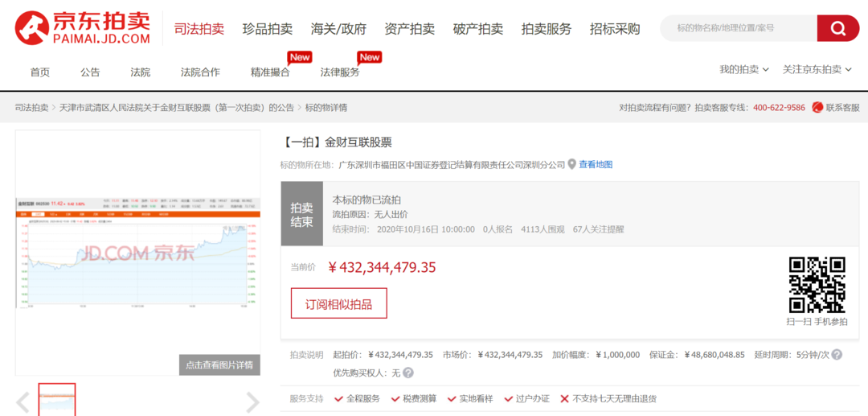Click the red search magnifier button
Viewport: 868px width, 416px height.
coord(838,27)
